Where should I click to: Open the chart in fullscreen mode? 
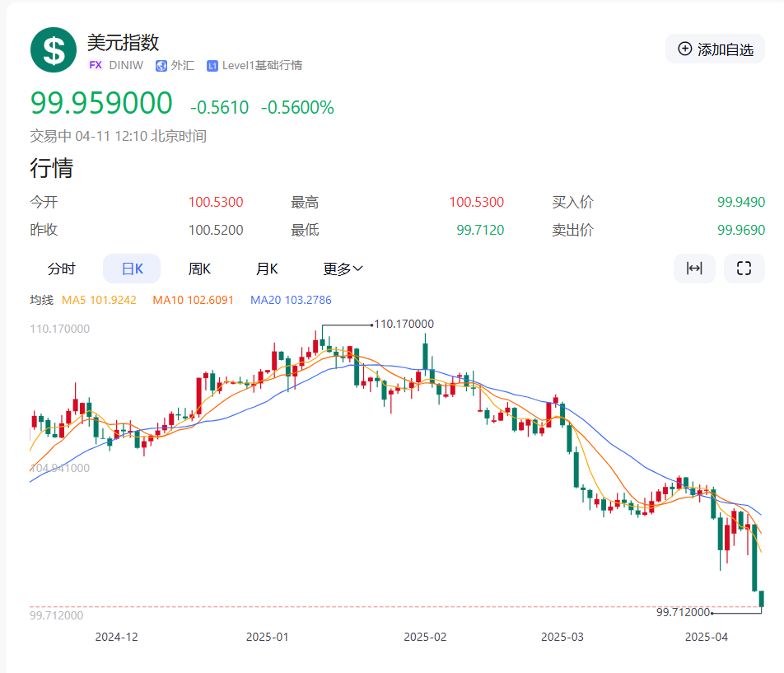(x=744, y=269)
